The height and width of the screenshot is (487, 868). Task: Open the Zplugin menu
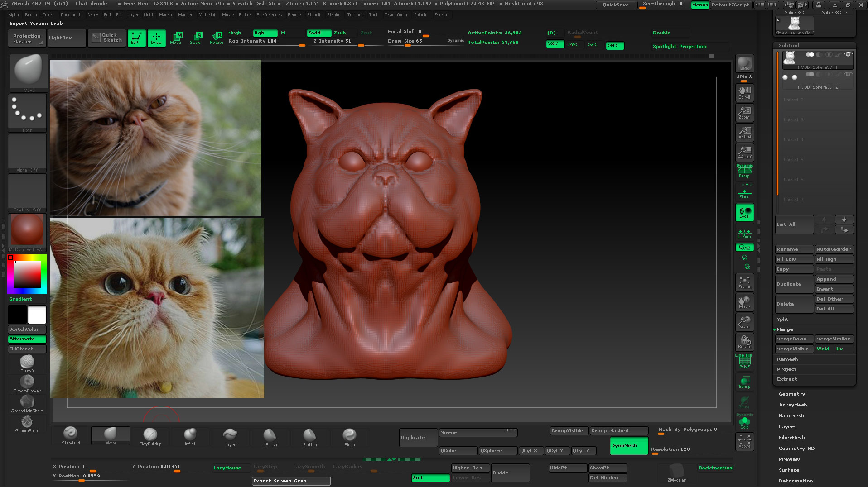pyautogui.click(x=421, y=15)
